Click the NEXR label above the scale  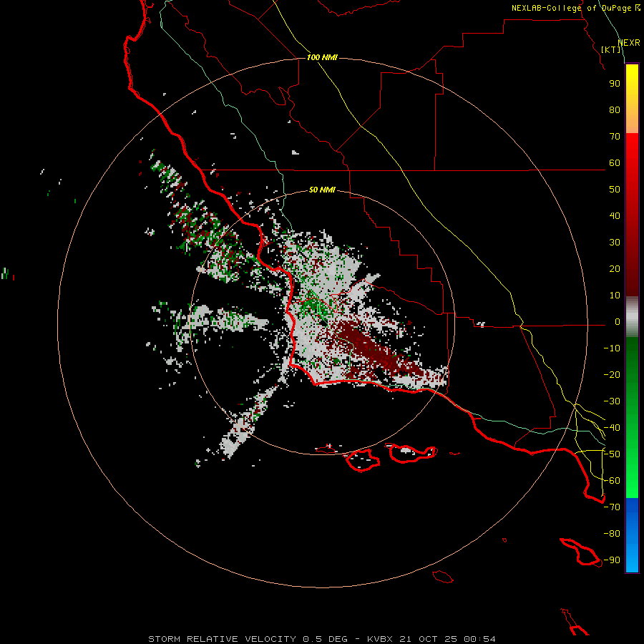point(629,43)
